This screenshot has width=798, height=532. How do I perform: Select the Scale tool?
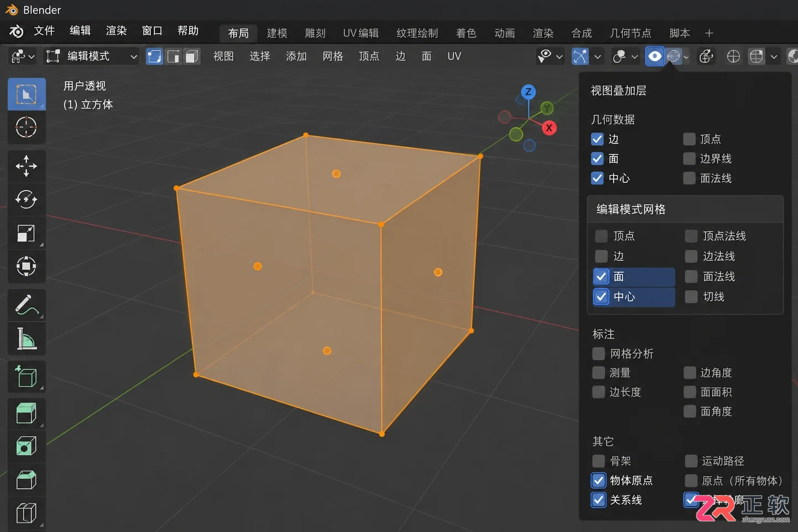(27, 233)
